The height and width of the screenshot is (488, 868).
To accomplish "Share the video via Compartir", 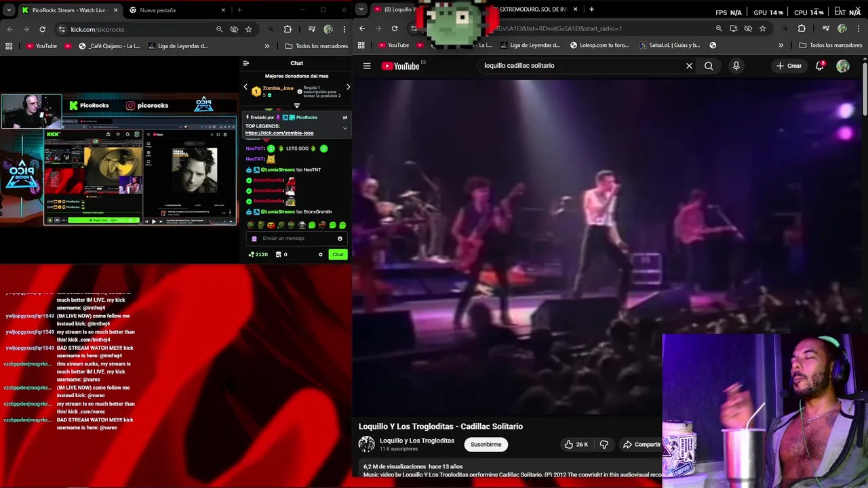I will point(642,445).
